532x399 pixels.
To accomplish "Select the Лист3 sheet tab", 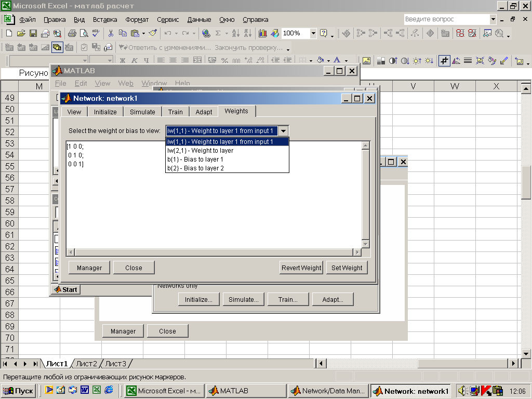I will tap(115, 364).
